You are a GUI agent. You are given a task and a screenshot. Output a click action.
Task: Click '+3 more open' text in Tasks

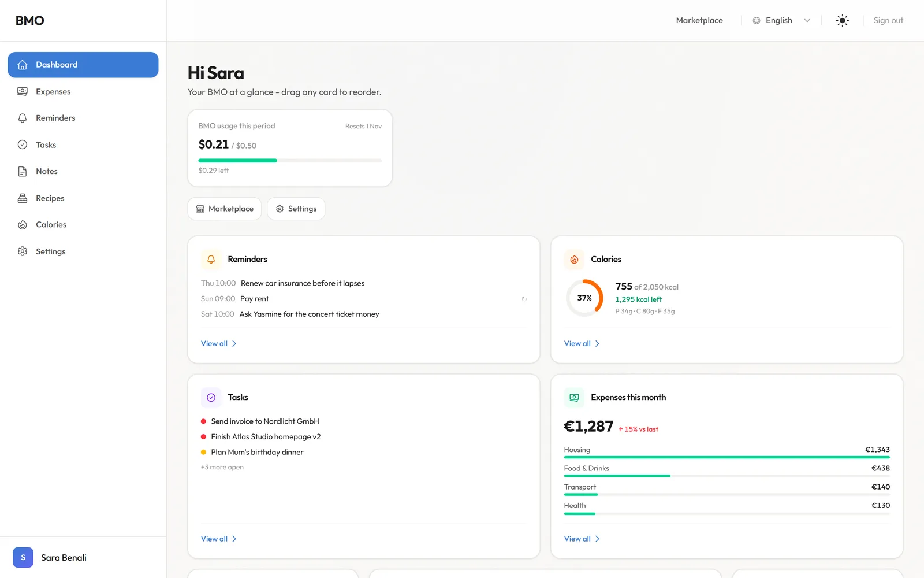tap(222, 468)
